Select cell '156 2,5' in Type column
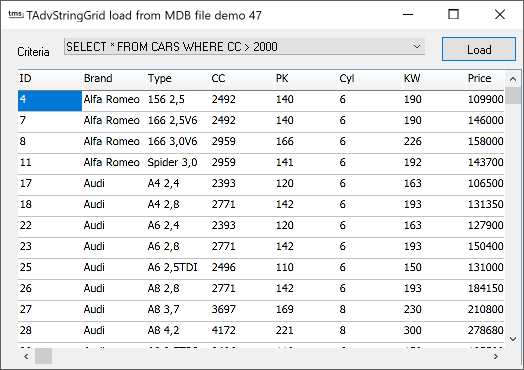The height and width of the screenshot is (370, 524). tap(178, 101)
